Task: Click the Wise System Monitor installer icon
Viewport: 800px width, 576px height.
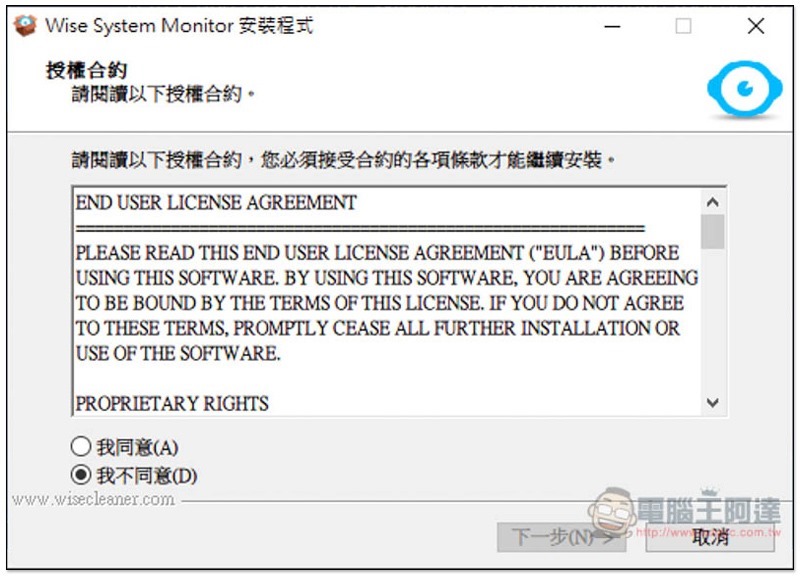Action: tap(25, 25)
